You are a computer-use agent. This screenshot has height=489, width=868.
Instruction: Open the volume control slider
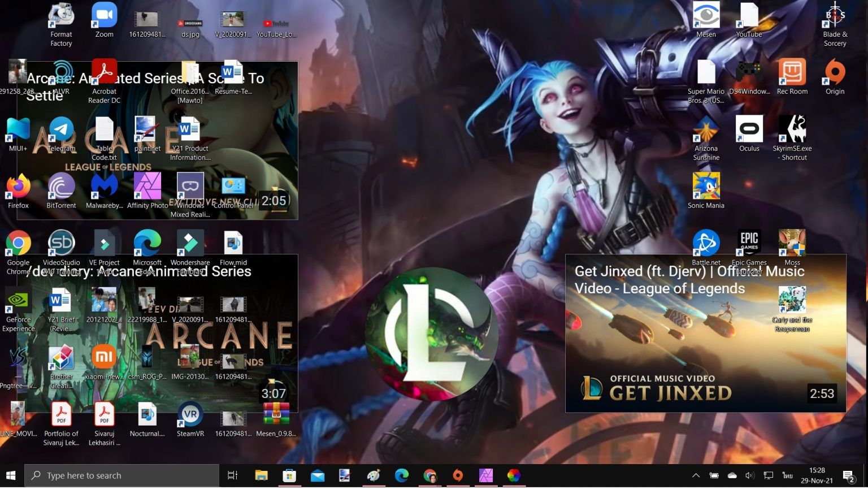tap(750, 475)
